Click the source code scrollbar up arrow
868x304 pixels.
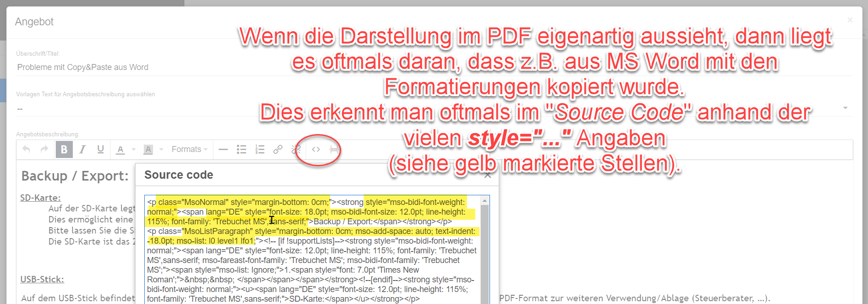pyautogui.click(x=484, y=201)
